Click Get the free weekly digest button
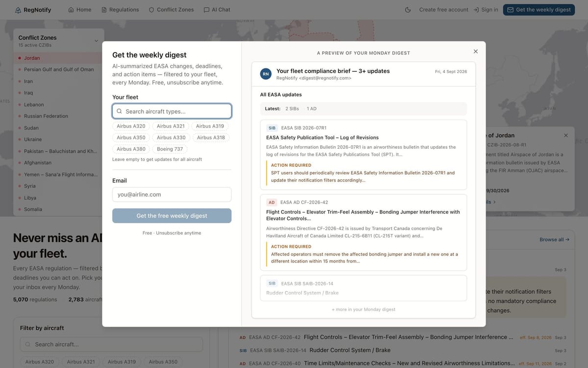The width and height of the screenshot is (588, 368). tap(172, 216)
